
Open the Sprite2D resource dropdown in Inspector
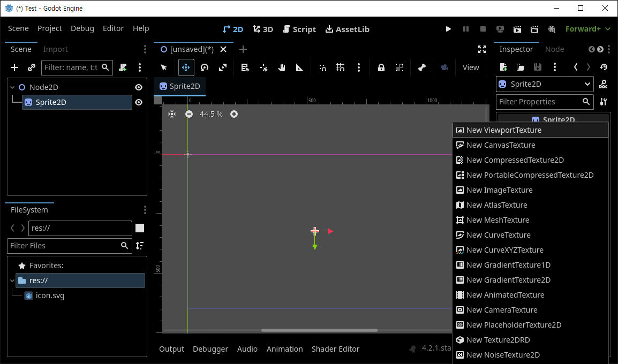coord(544,84)
